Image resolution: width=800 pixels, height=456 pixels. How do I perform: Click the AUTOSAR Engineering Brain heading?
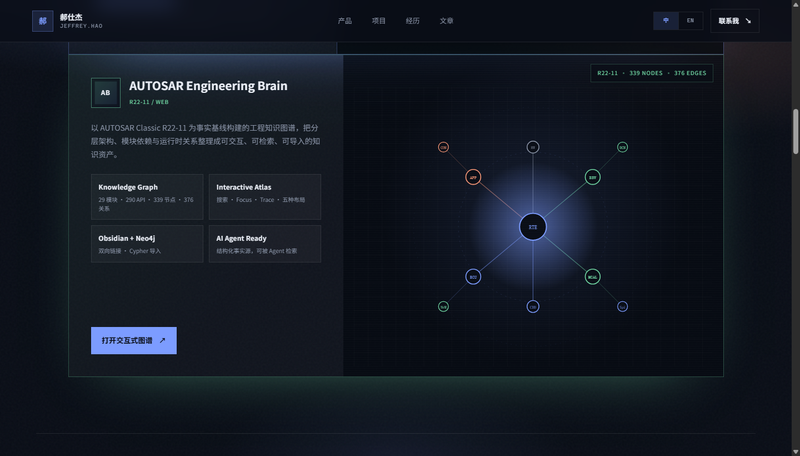[x=208, y=86]
